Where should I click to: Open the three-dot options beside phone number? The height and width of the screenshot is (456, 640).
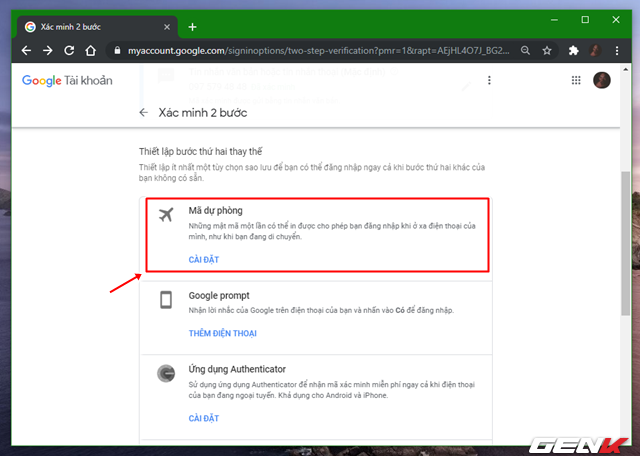[x=489, y=80]
